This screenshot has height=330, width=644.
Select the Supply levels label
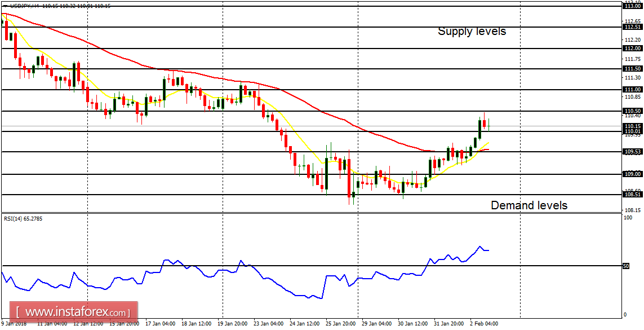[x=472, y=32]
